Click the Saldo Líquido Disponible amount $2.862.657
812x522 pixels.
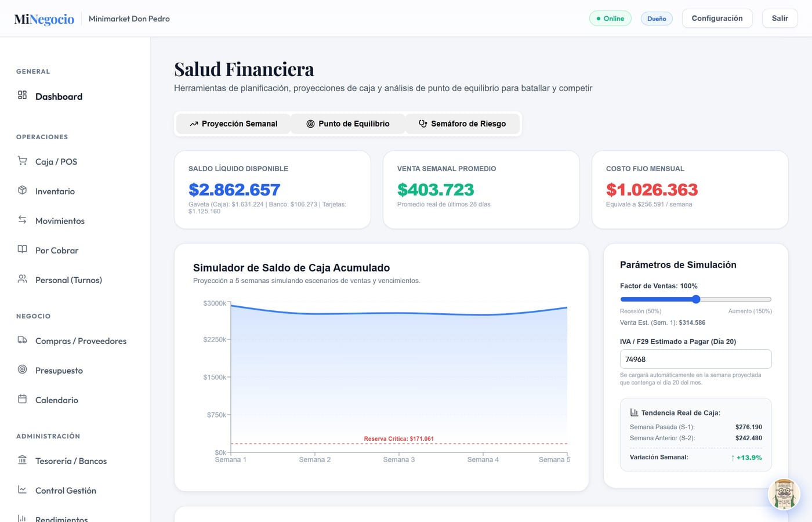234,190
